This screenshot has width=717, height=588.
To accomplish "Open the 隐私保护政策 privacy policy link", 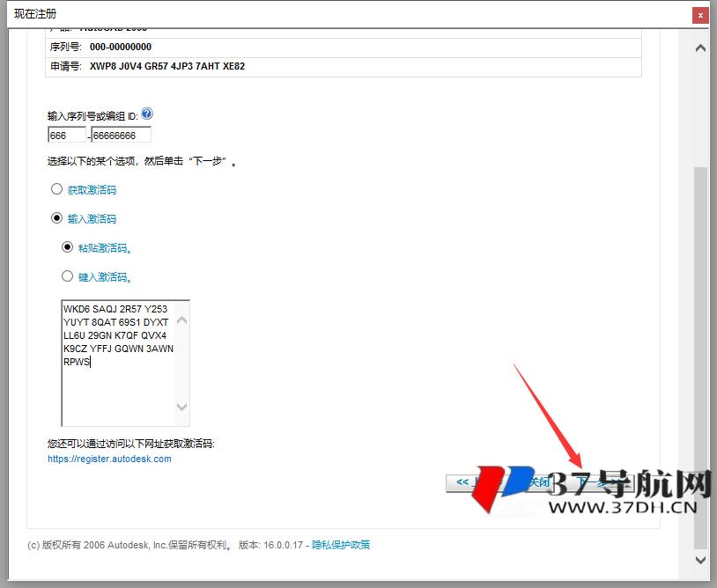I will 341,545.
